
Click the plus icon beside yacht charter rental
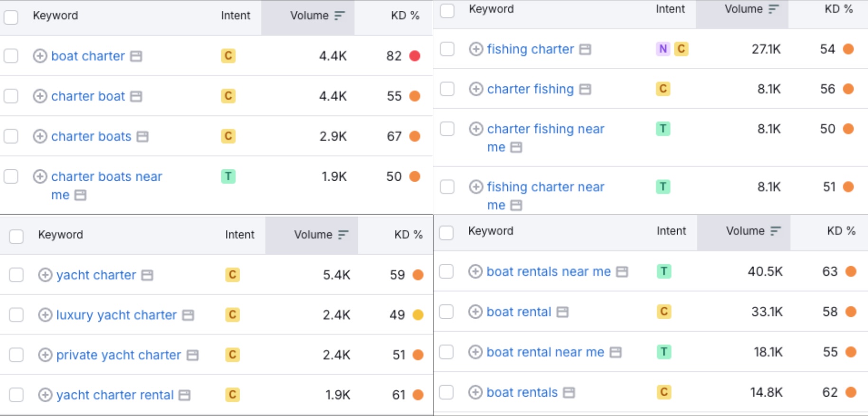[x=45, y=395]
